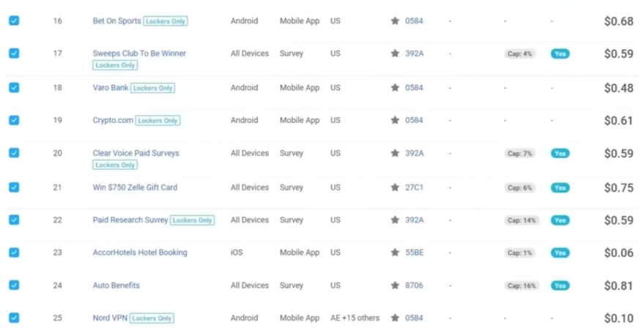The image size is (644, 333).
Task: Click the star beside Crypto.com code 0584
Action: [x=395, y=121]
